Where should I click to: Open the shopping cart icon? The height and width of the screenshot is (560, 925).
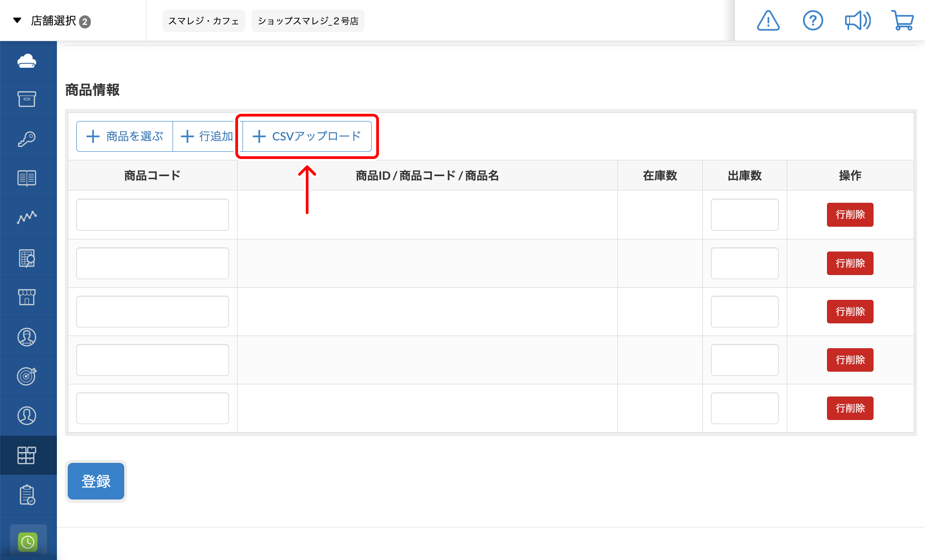pos(902,21)
